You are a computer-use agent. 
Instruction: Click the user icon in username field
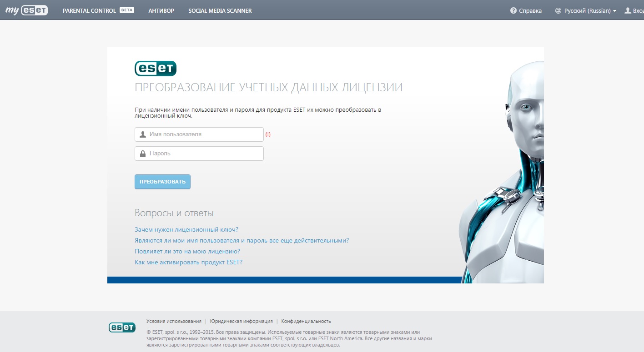(x=143, y=134)
